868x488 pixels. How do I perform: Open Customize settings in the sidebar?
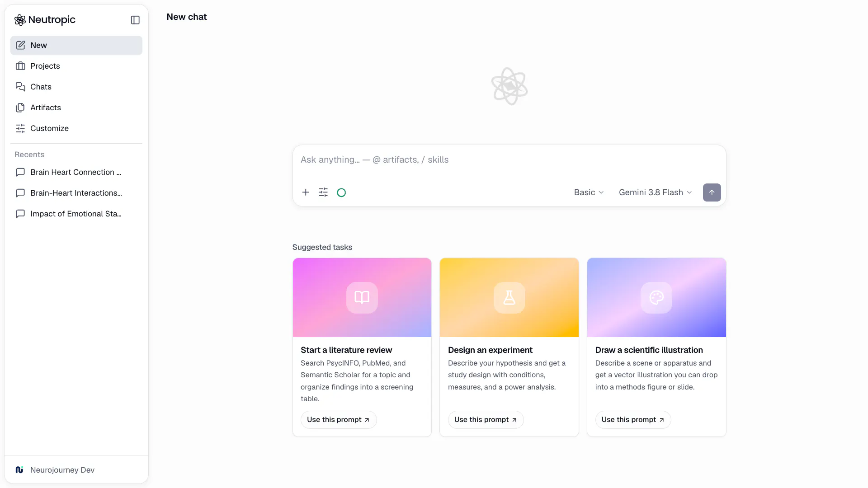pyautogui.click(x=76, y=128)
